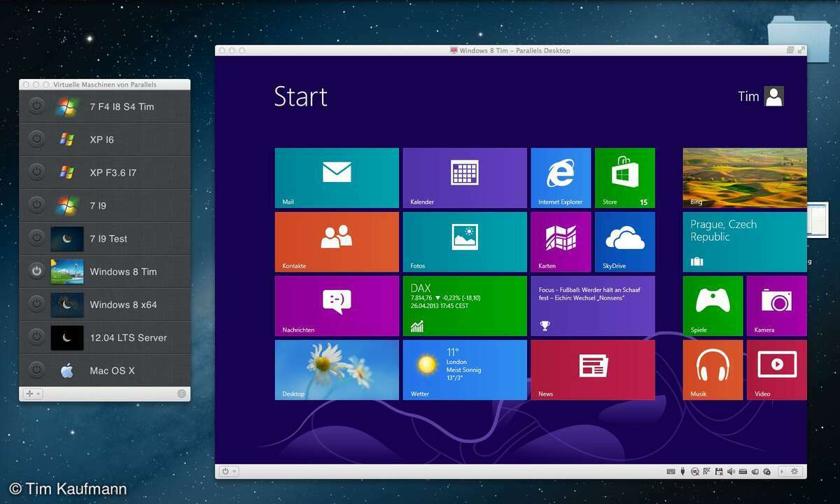Toggle power for 7 I9 Test
Screen dimensions: 840x504
(36, 238)
